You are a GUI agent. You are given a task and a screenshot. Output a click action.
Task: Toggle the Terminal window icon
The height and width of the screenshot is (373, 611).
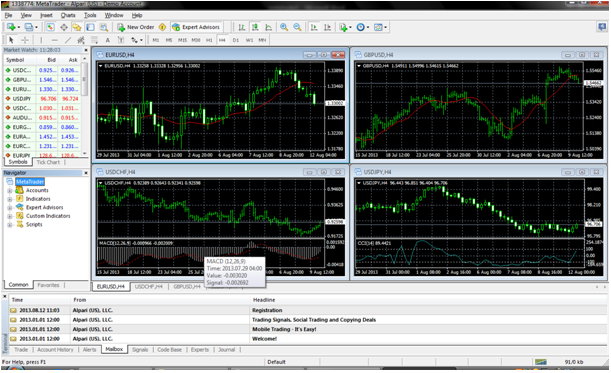pos(90,27)
